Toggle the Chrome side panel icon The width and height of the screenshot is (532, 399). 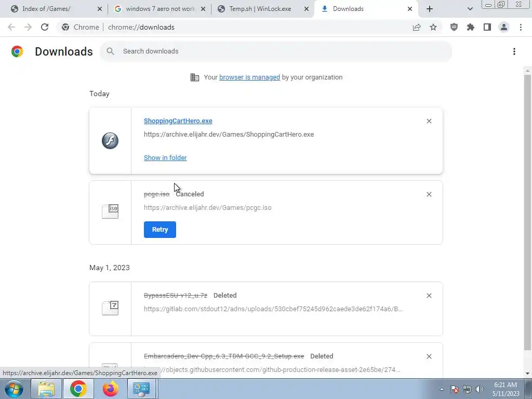(487, 27)
